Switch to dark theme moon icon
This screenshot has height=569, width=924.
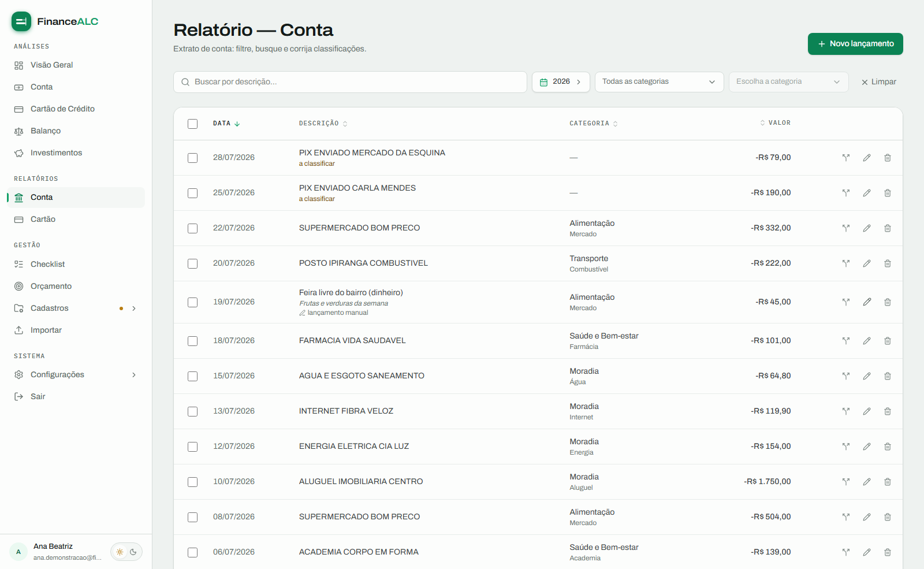133,552
